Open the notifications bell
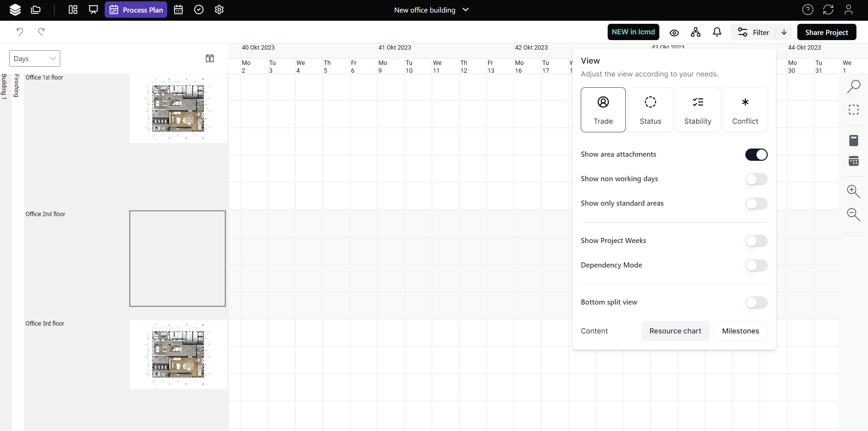The image size is (868, 431). (x=717, y=32)
